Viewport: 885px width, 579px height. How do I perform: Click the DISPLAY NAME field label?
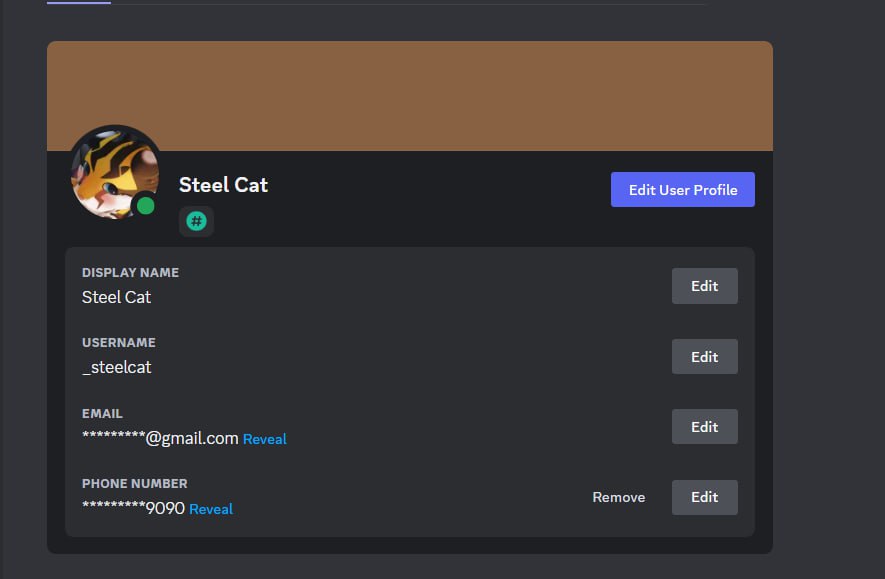click(x=130, y=273)
